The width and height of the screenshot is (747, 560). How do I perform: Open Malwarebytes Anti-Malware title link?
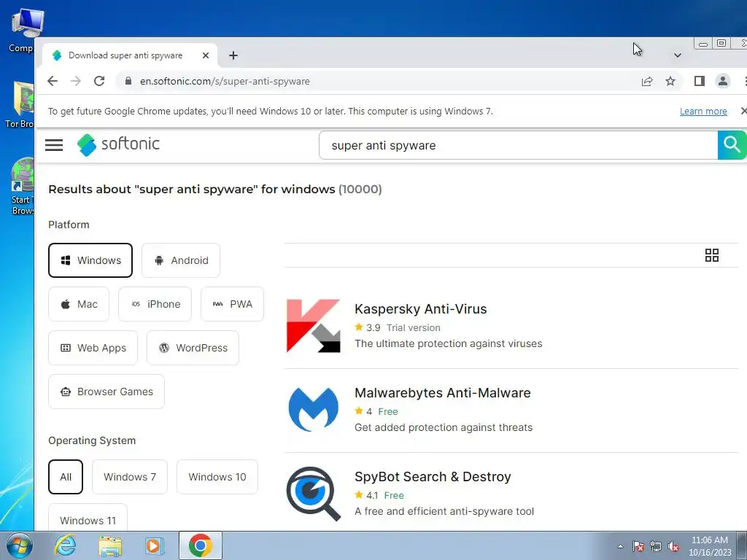(x=443, y=393)
